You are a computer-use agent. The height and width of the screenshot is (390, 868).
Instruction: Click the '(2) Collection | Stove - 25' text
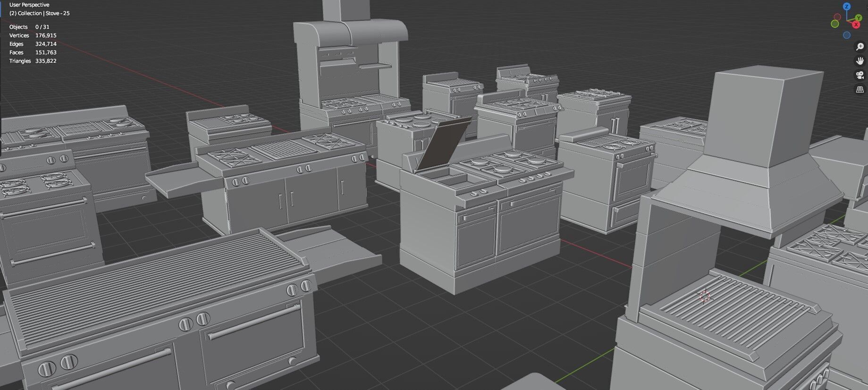coord(40,13)
